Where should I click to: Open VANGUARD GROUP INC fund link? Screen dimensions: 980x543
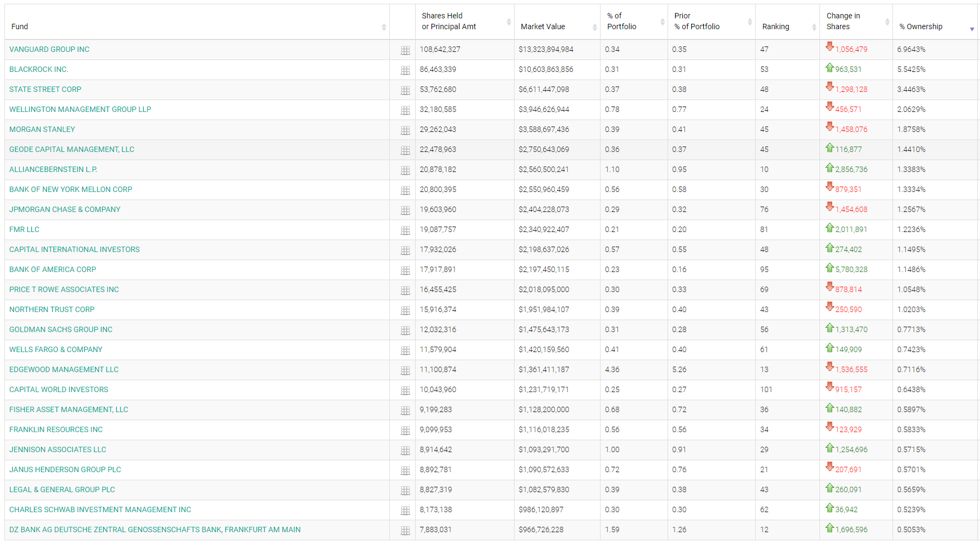coord(49,49)
